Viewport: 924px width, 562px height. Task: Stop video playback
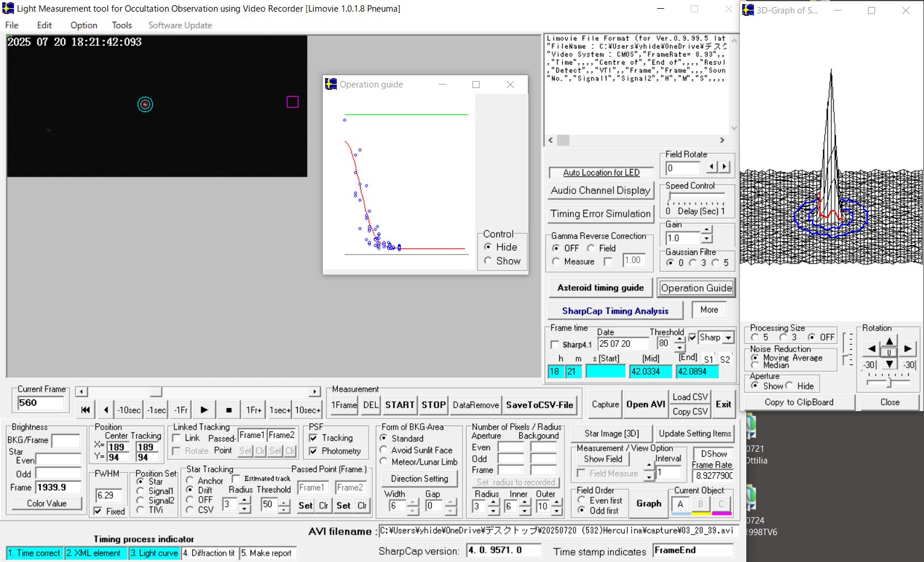[x=229, y=410]
